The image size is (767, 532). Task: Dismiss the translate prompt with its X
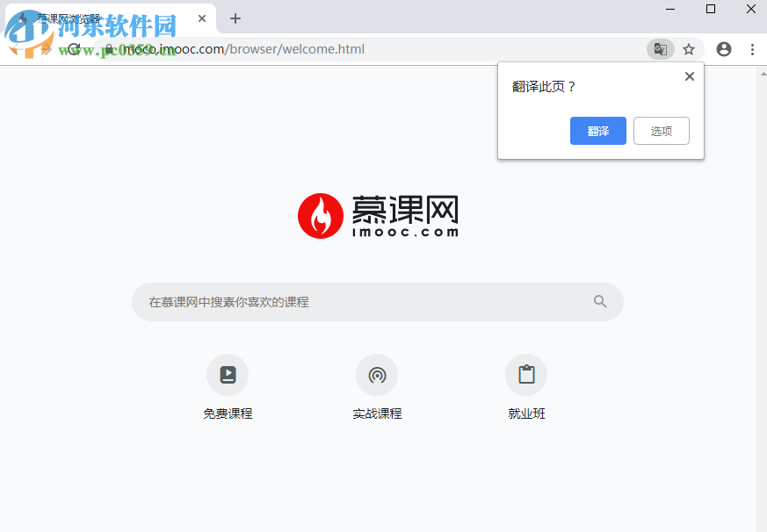coord(689,76)
